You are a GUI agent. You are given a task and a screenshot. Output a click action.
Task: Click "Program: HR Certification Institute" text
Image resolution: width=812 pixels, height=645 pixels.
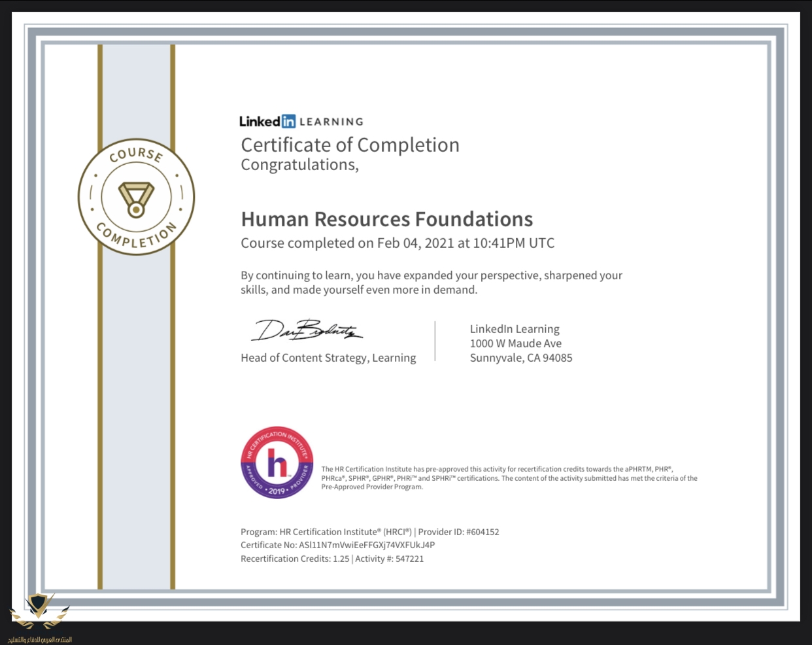(x=326, y=532)
